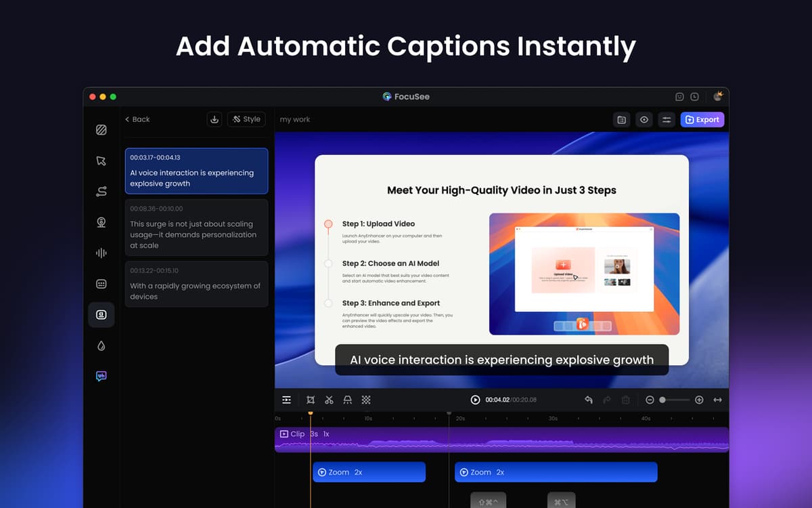Open the watermark droplet panel
This screenshot has height=508, width=812.
pyautogui.click(x=101, y=345)
